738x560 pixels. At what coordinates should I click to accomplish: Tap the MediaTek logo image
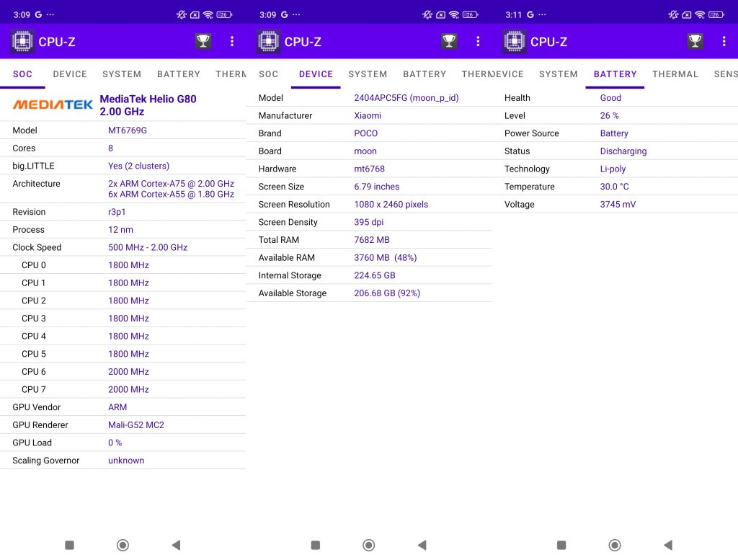[53, 105]
